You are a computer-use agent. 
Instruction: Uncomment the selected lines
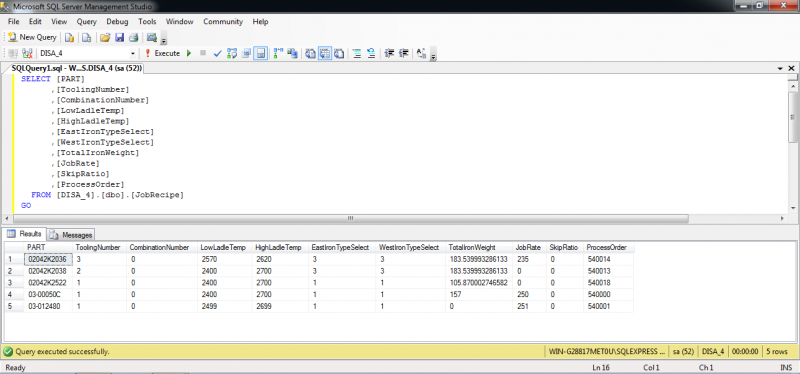[x=371, y=53]
